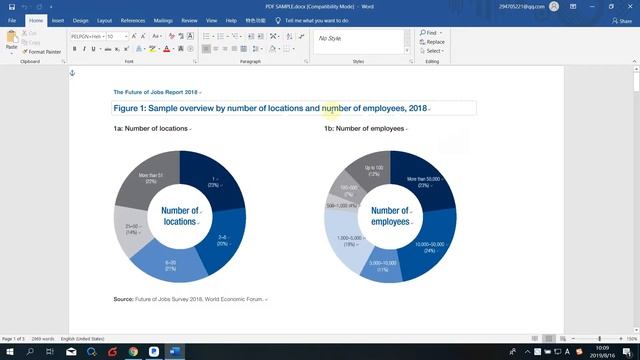Screen dimensions: 640x360
Task: Open the font size dropdown
Action: pos(126,37)
